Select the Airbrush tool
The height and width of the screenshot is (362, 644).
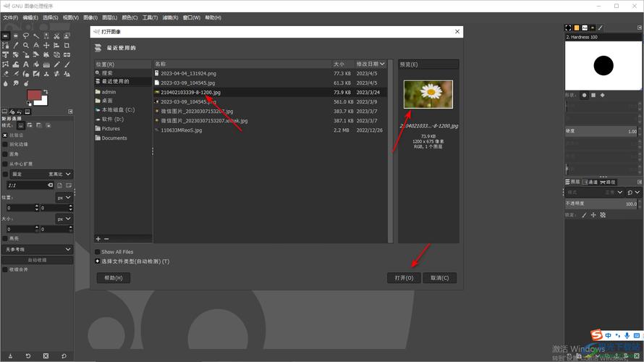pos(16,74)
